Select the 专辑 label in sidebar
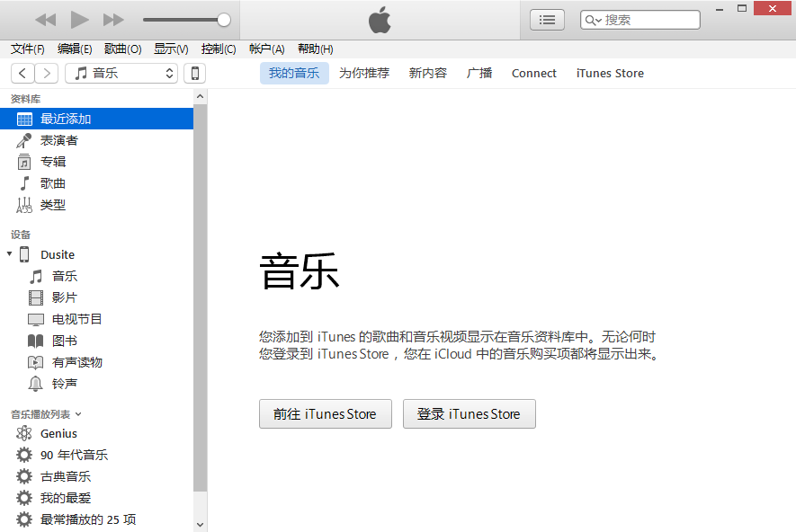The width and height of the screenshot is (796, 532). (x=53, y=162)
